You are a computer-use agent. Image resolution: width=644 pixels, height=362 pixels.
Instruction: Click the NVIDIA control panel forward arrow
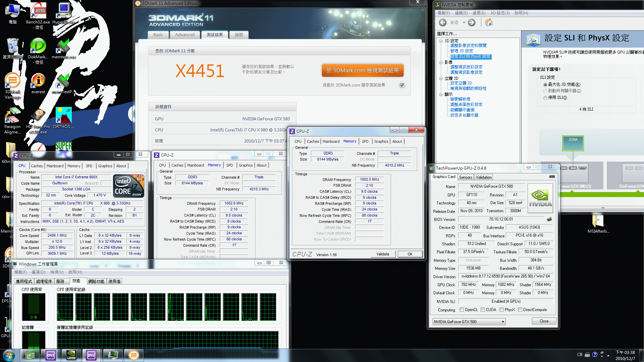[x=472, y=22]
